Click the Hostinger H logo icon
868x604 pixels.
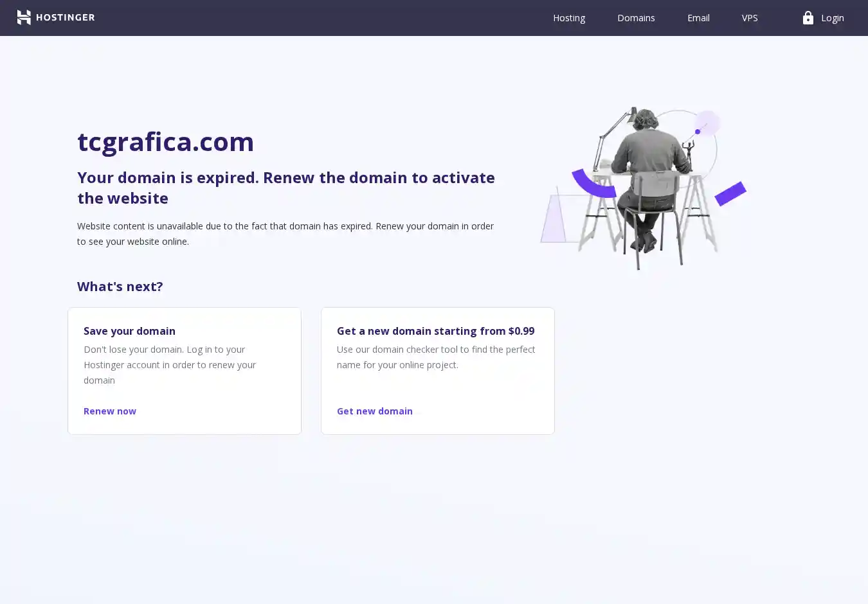(24, 17)
